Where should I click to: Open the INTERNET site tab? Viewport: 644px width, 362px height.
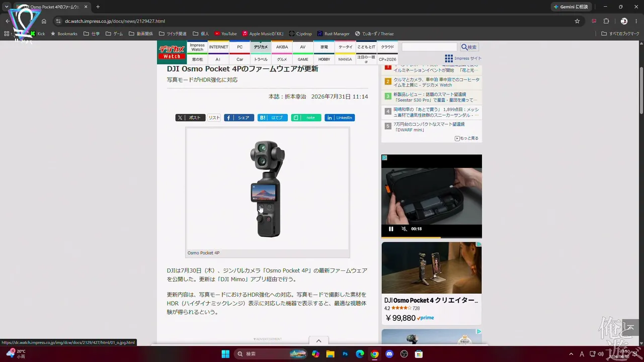point(218,47)
